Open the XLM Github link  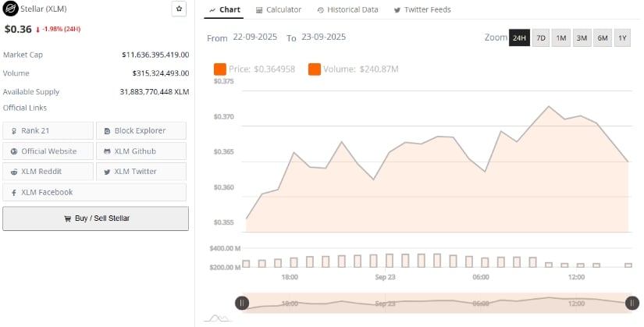click(141, 151)
